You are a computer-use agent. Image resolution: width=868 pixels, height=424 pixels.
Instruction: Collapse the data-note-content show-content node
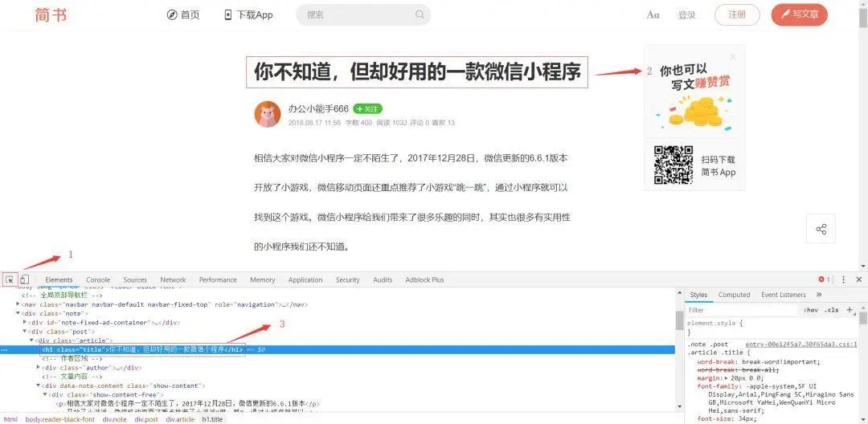click(x=39, y=385)
